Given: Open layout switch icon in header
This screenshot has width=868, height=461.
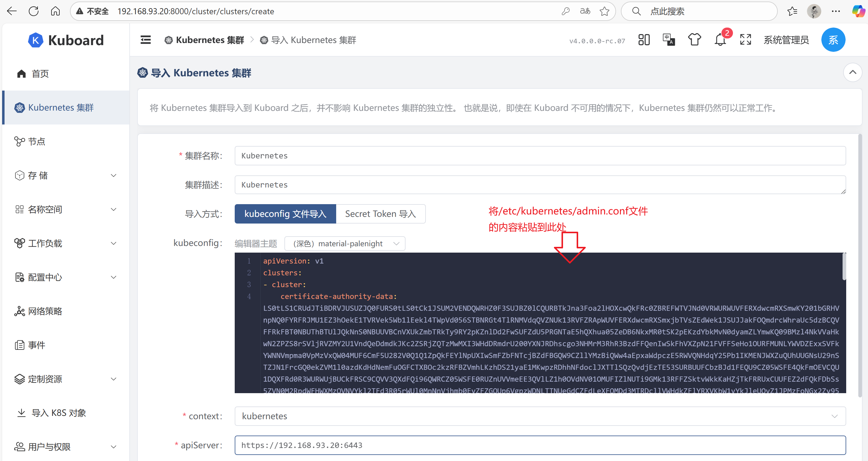Looking at the screenshot, I should point(644,40).
